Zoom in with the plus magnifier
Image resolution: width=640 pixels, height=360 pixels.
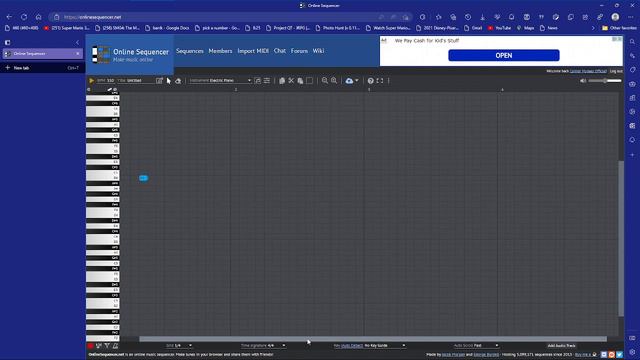pos(334,81)
